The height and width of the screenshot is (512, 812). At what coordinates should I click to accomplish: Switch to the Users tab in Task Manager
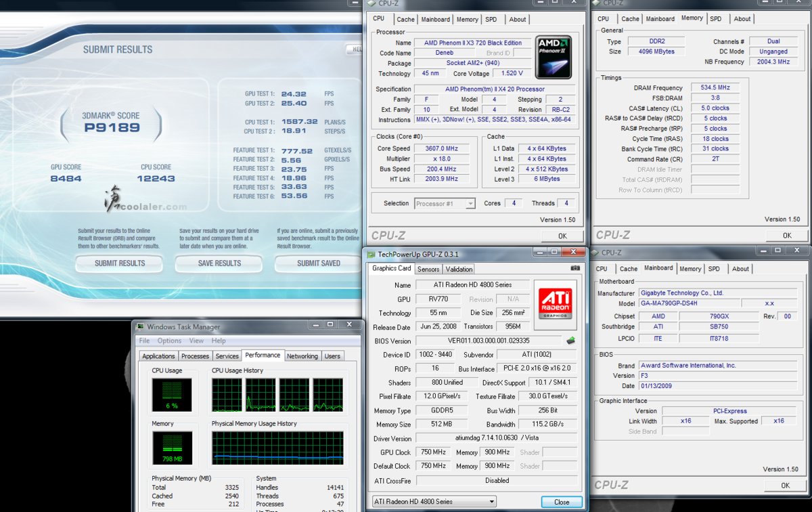pyautogui.click(x=332, y=356)
